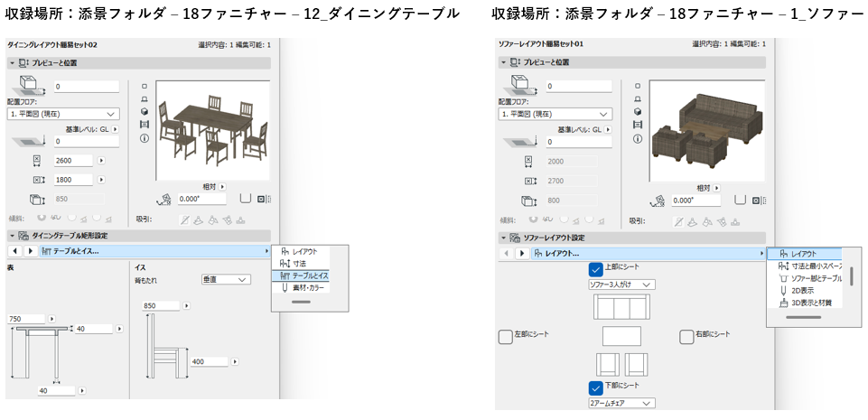
Task: Enable the 左部にシート checkbox
Action: point(506,336)
